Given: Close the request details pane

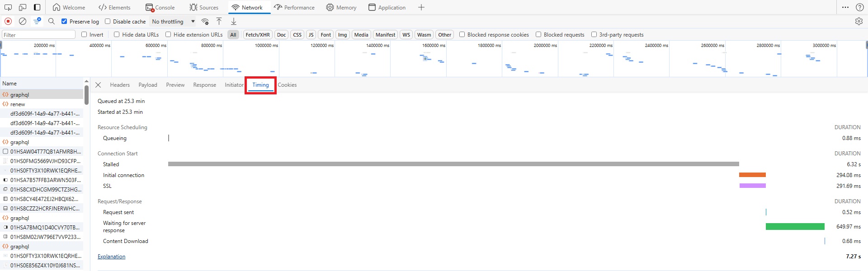Looking at the screenshot, I should pyautogui.click(x=98, y=85).
